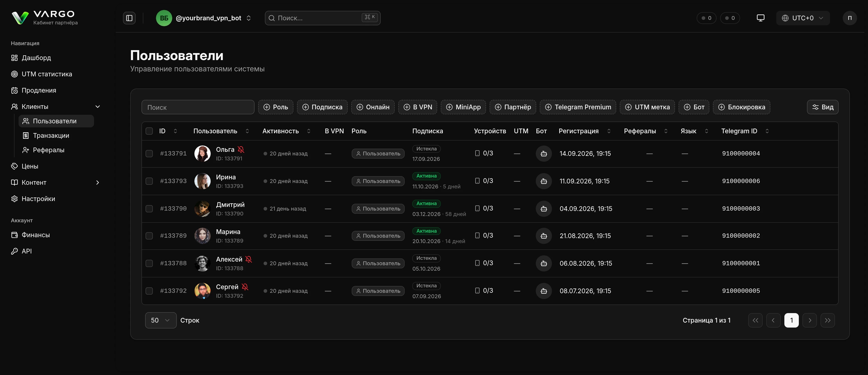This screenshot has height=375, width=868.
Task: Sort by Telegram ID column arrows
Action: 767,131
